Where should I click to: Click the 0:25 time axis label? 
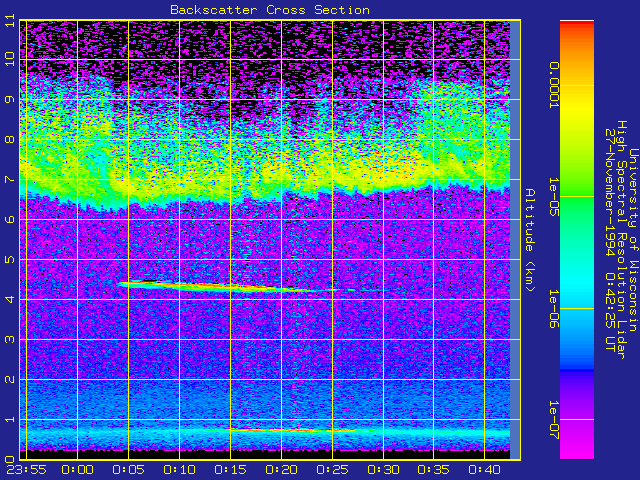pos(333,470)
